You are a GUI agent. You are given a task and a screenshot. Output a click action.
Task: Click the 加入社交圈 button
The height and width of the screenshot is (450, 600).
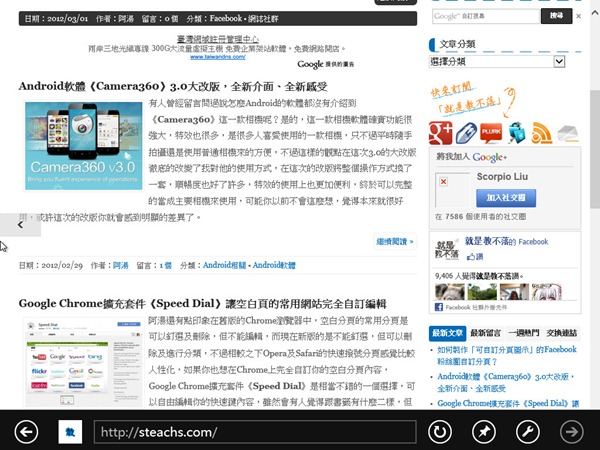point(506,198)
